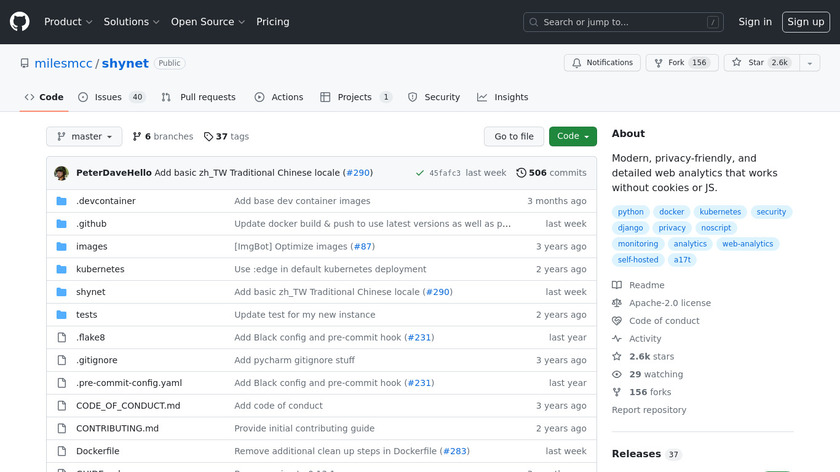Switch to the Issues tab
This screenshot has width=840, height=472.
[111, 98]
